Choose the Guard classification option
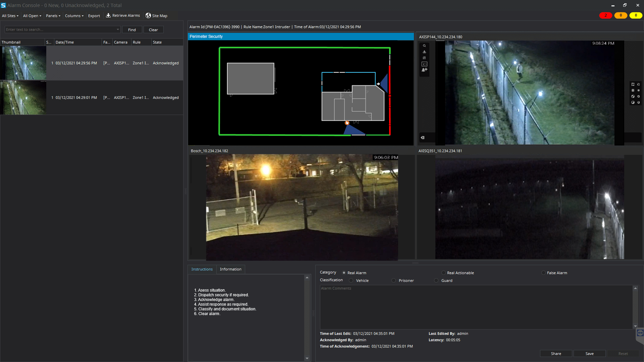The width and height of the screenshot is (644, 362). pyautogui.click(x=436, y=280)
